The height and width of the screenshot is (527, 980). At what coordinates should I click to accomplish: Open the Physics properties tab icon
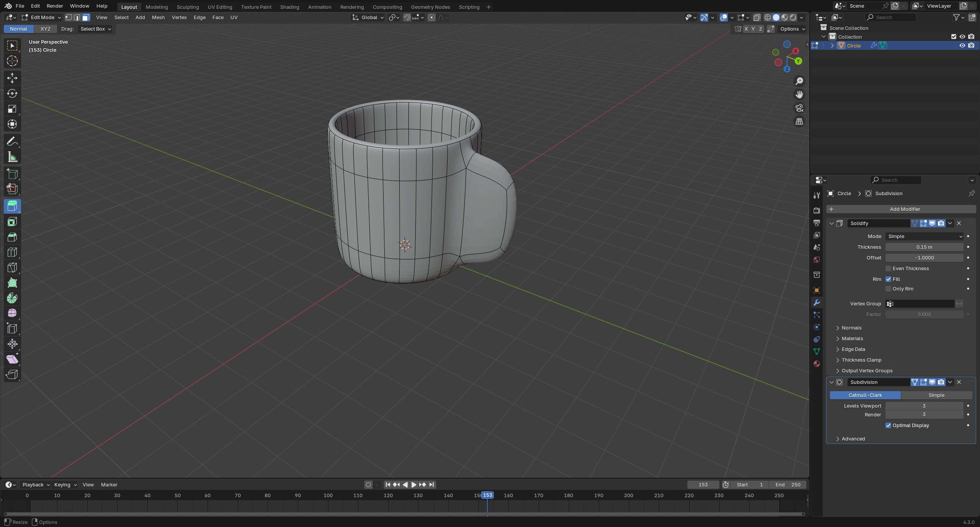817,327
